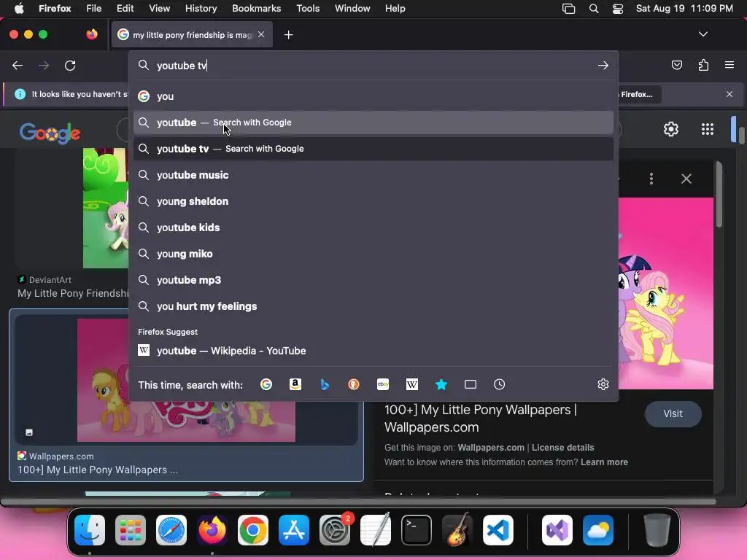747x560 pixels.
Task: Click the go arrow in the address bar
Action: coord(603,65)
